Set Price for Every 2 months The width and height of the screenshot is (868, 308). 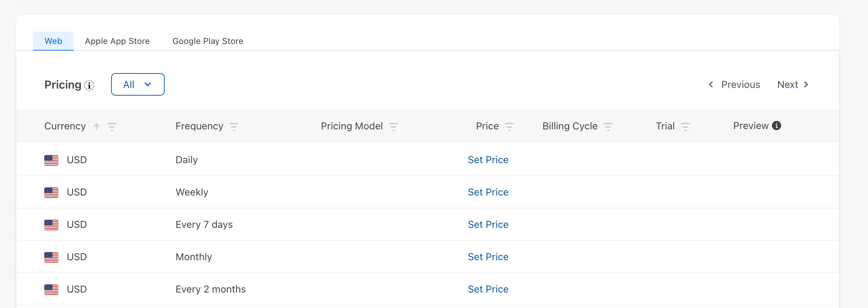click(x=488, y=289)
